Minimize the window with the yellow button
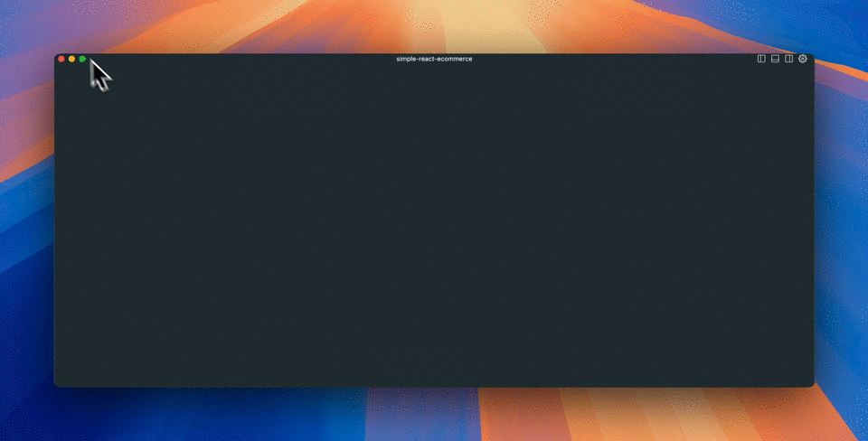Viewport: 868px width, 441px height. click(72, 59)
